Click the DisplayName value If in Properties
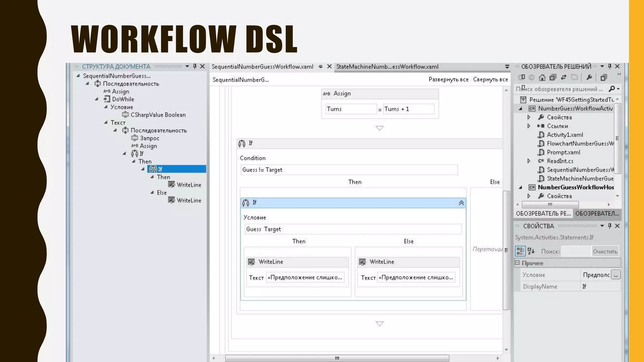The width and height of the screenshot is (644, 362). pyautogui.click(x=600, y=286)
